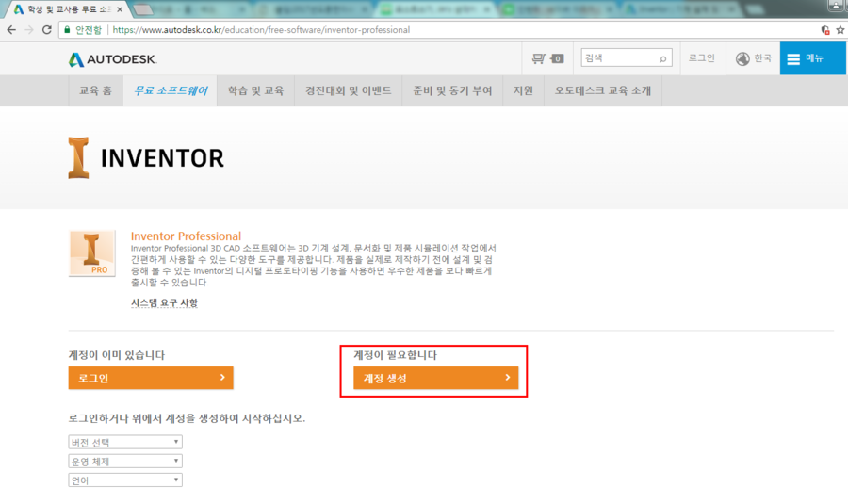Click the shield extension icon in address bar
The width and height of the screenshot is (848, 504).
(825, 30)
